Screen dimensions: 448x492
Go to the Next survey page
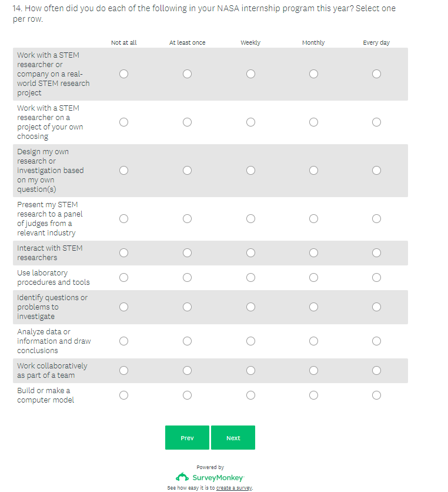pyautogui.click(x=233, y=438)
